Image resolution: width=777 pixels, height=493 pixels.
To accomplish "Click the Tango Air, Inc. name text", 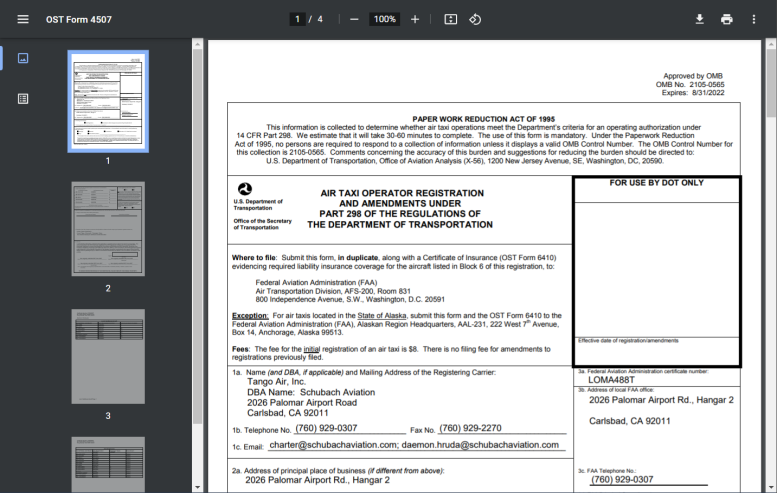I will [x=277, y=382].
